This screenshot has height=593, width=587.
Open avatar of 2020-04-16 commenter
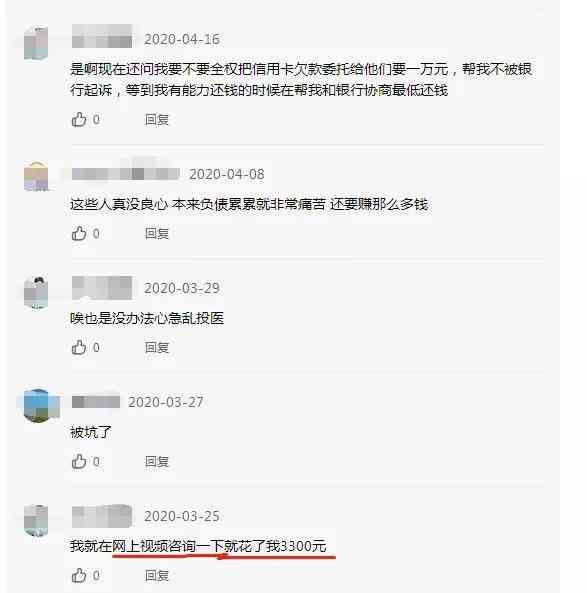point(36,43)
